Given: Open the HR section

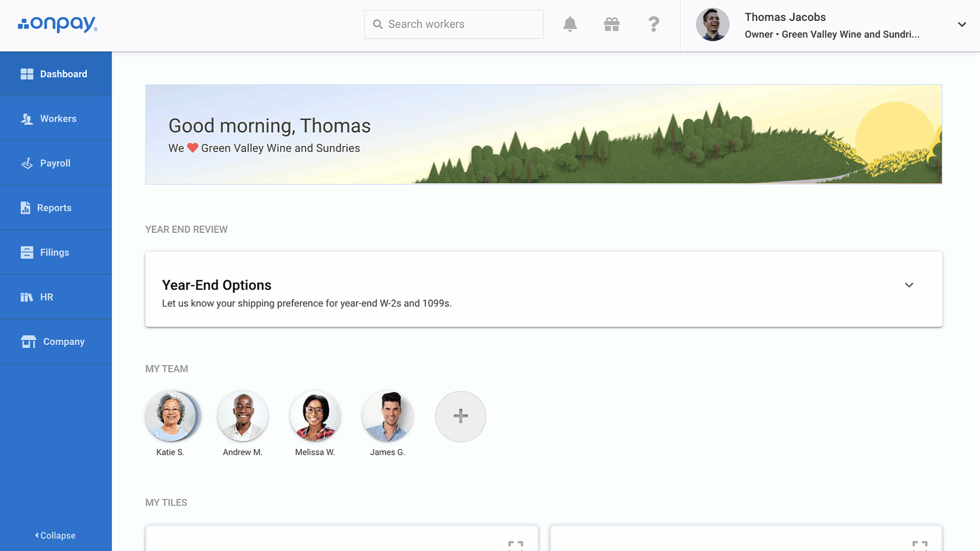Looking at the screenshot, I should click(x=56, y=297).
